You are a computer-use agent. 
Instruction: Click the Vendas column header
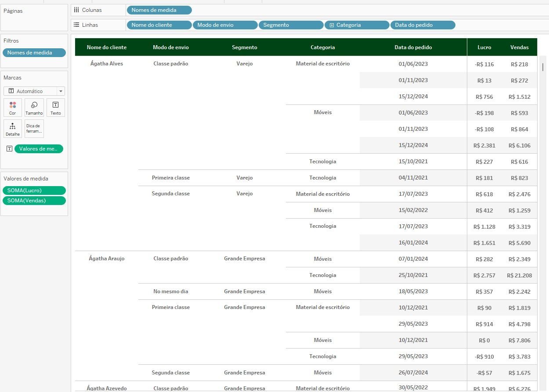coord(519,47)
